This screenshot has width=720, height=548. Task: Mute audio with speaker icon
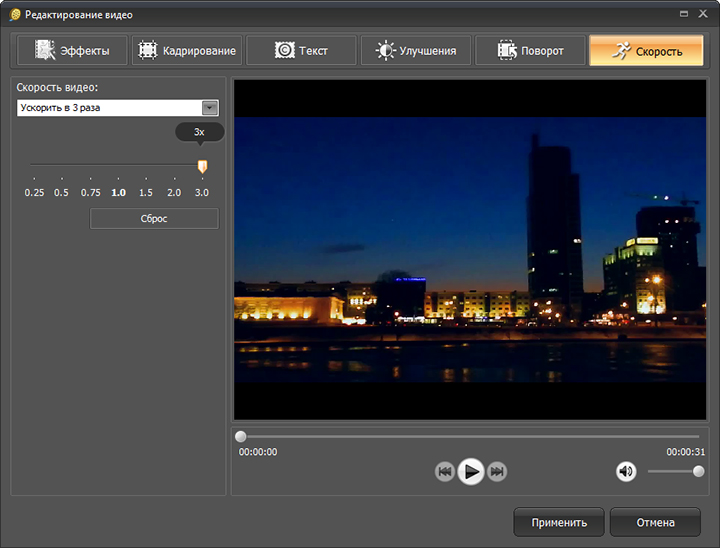[x=626, y=471]
